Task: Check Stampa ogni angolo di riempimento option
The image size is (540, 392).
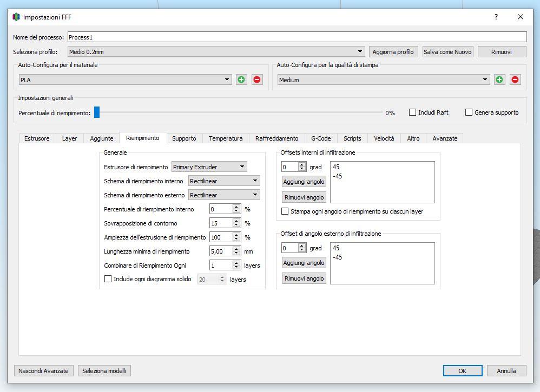Action: click(285, 211)
